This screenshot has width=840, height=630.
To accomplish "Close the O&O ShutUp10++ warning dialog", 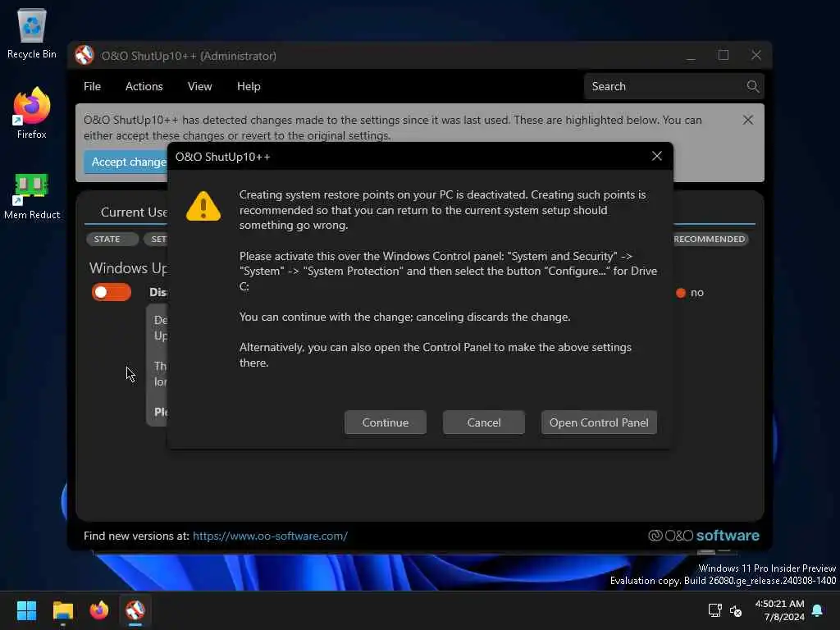I will 657,156.
